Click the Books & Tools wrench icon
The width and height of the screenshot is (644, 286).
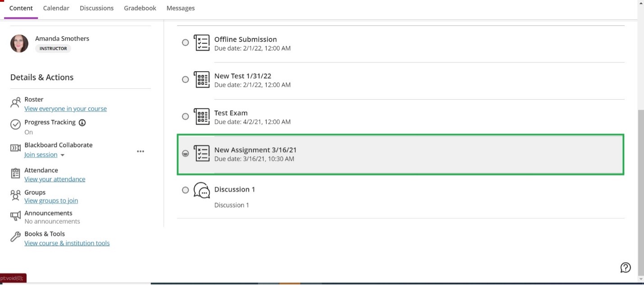(16, 237)
